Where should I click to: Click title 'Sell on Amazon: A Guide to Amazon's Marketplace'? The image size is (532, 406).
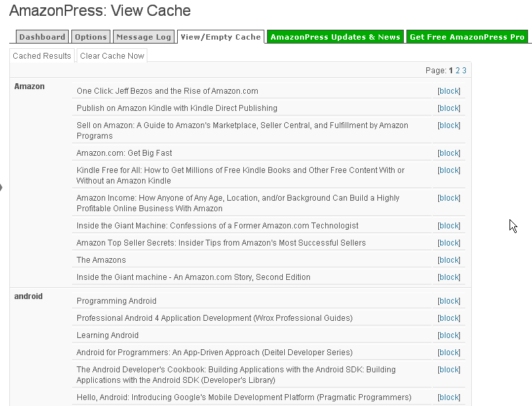[x=243, y=131]
